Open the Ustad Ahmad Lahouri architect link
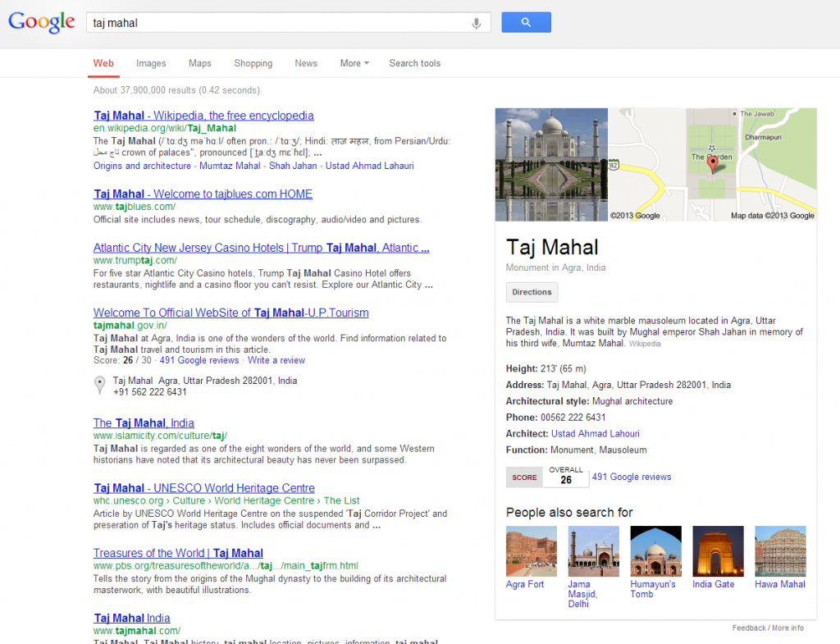The image size is (840, 644). (x=595, y=433)
